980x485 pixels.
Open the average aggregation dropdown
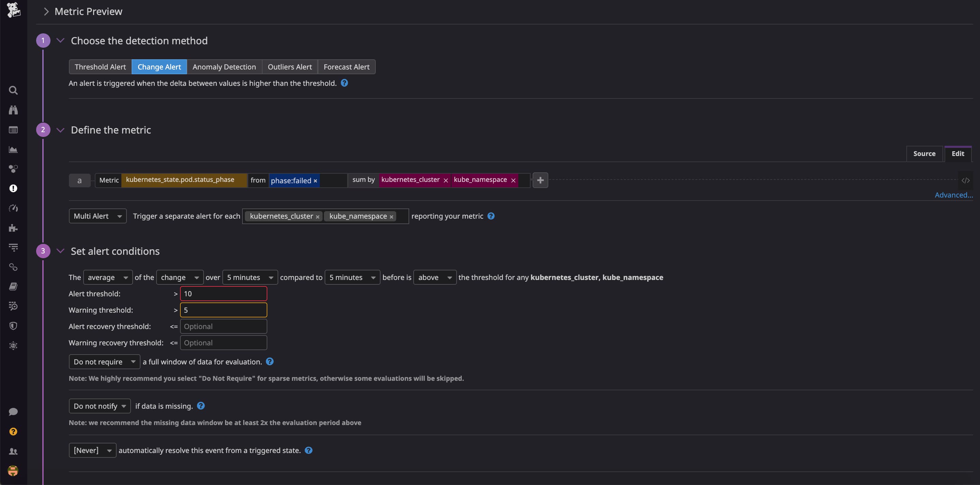(x=108, y=277)
